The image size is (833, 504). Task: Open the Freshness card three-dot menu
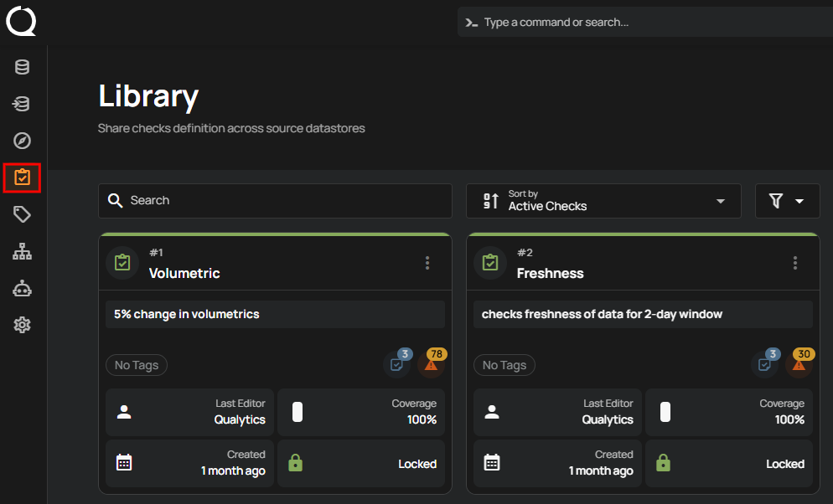tap(795, 263)
